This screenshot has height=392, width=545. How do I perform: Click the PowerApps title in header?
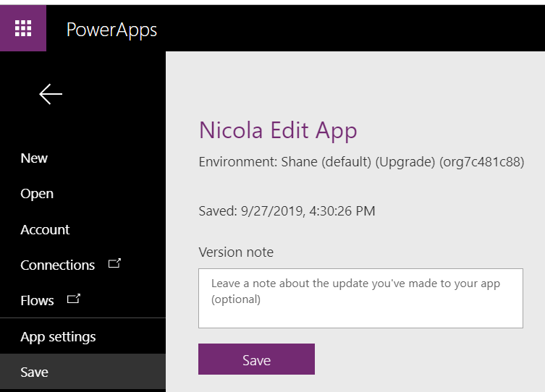[x=111, y=30]
